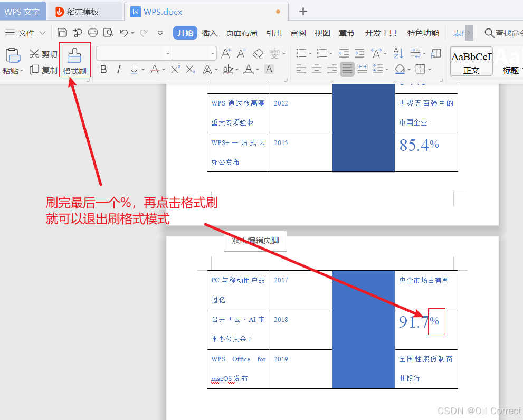Click the line spacing icon
This screenshot has height=420, width=523.
pos(377,70)
